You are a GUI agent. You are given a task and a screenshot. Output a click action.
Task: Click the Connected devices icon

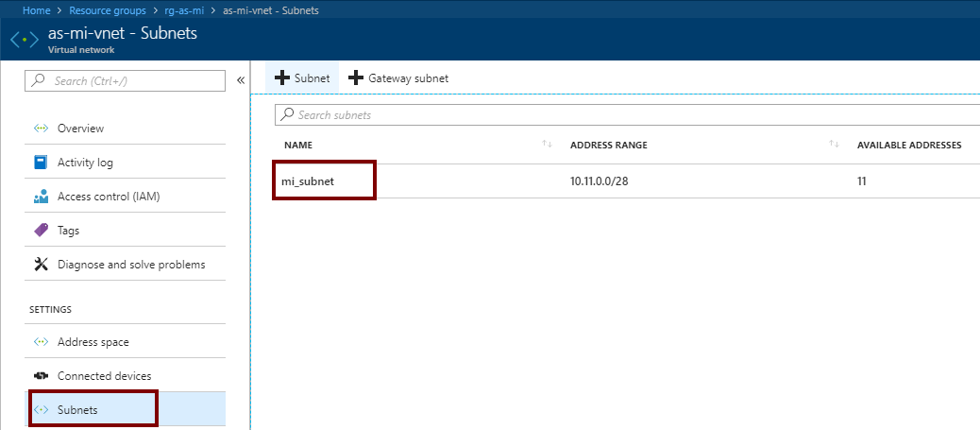pos(41,376)
